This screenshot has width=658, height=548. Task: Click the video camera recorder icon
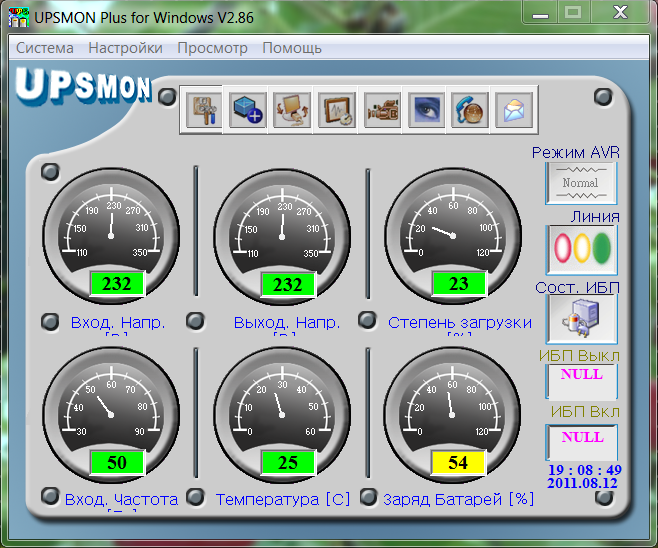[x=382, y=110]
